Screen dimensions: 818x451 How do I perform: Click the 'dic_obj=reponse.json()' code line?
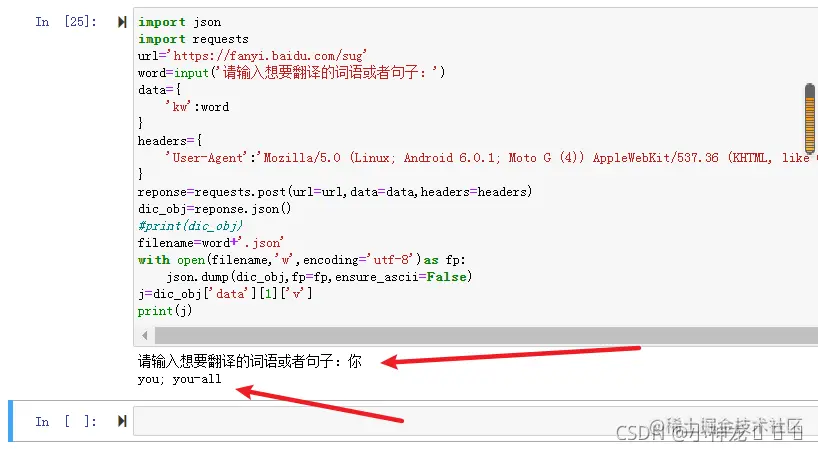click(x=214, y=209)
